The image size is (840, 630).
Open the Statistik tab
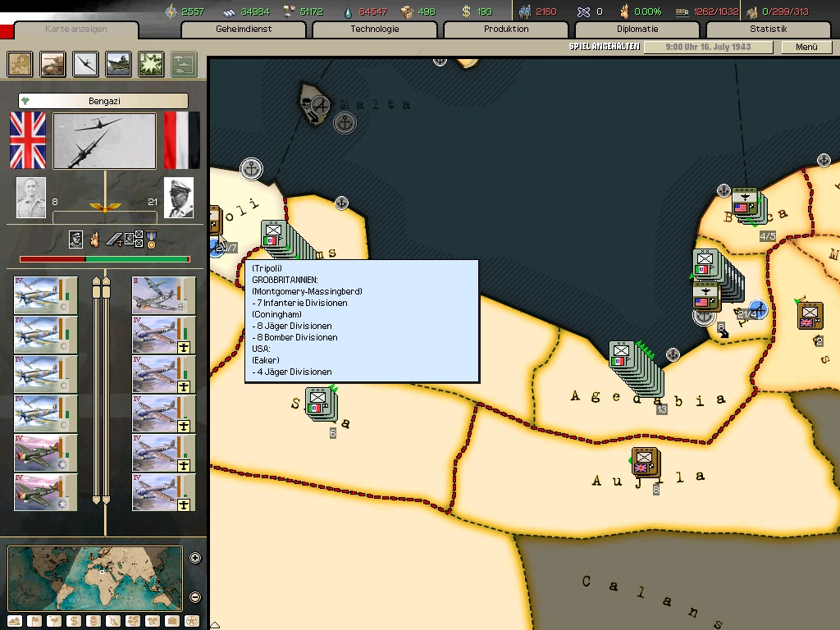769,29
